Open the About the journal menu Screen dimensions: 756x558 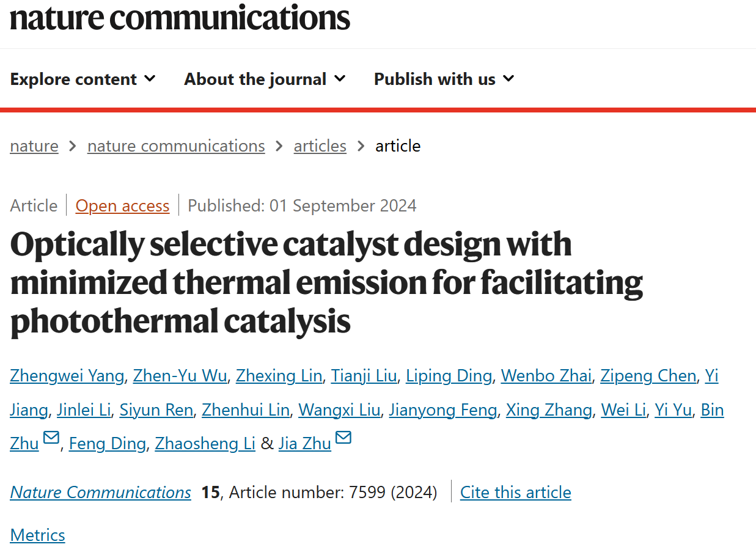pyautogui.click(x=265, y=79)
